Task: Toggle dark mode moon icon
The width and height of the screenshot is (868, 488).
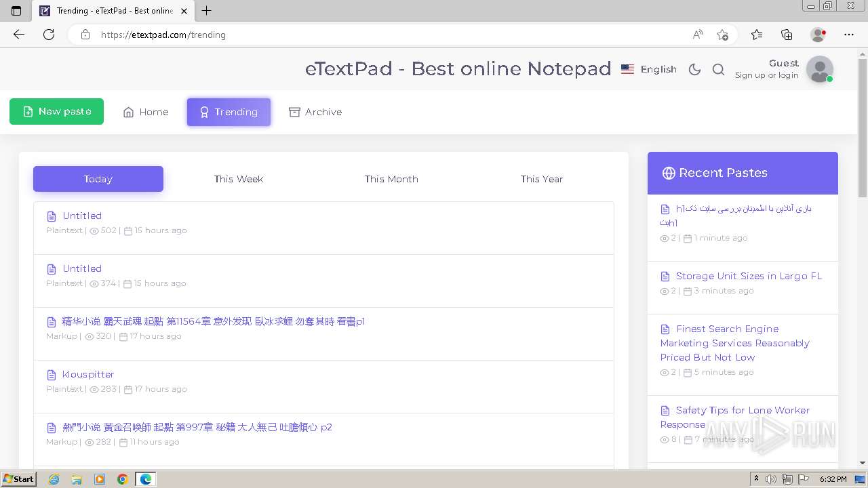Action: tap(694, 69)
